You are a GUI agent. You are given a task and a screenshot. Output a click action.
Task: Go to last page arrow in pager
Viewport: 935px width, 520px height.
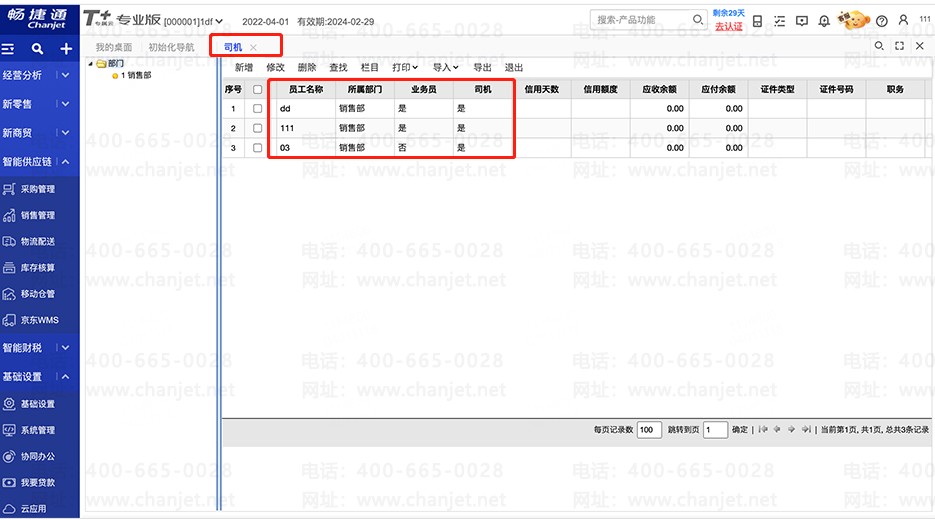click(x=806, y=429)
